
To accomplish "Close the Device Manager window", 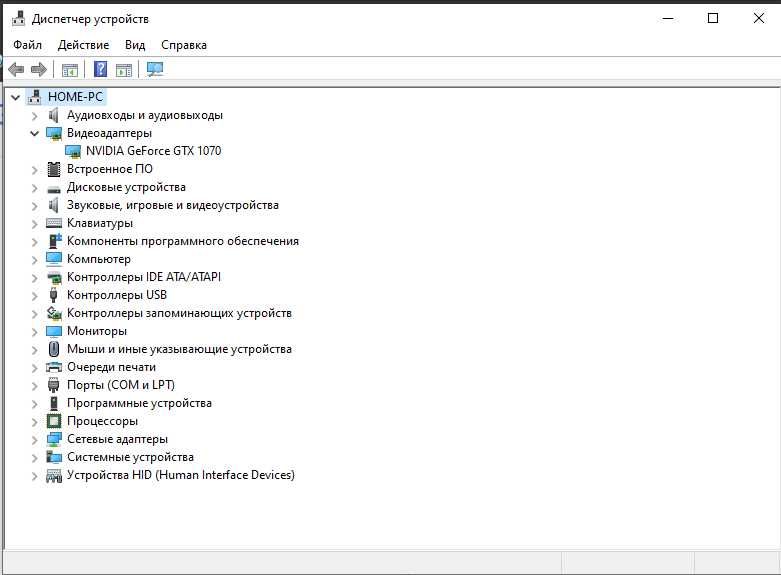I will pyautogui.click(x=759, y=18).
